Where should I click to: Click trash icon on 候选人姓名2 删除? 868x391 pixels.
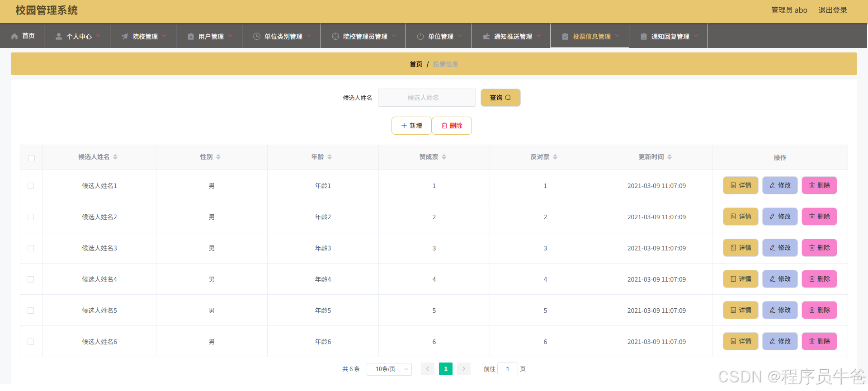812,217
